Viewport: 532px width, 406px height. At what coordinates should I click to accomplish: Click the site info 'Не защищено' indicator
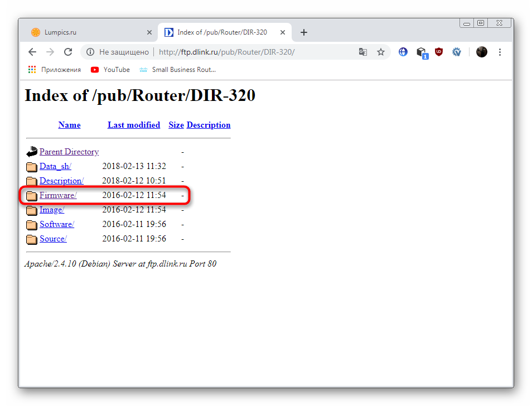point(118,52)
